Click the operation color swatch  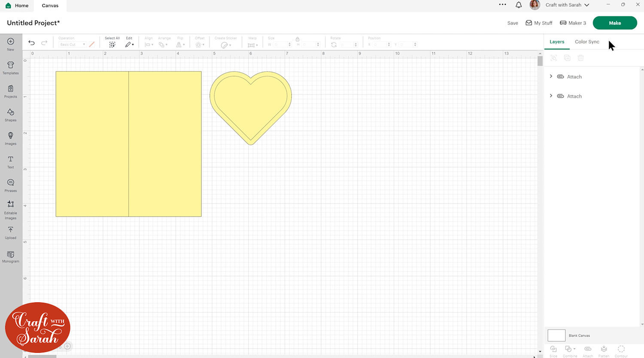92,44
